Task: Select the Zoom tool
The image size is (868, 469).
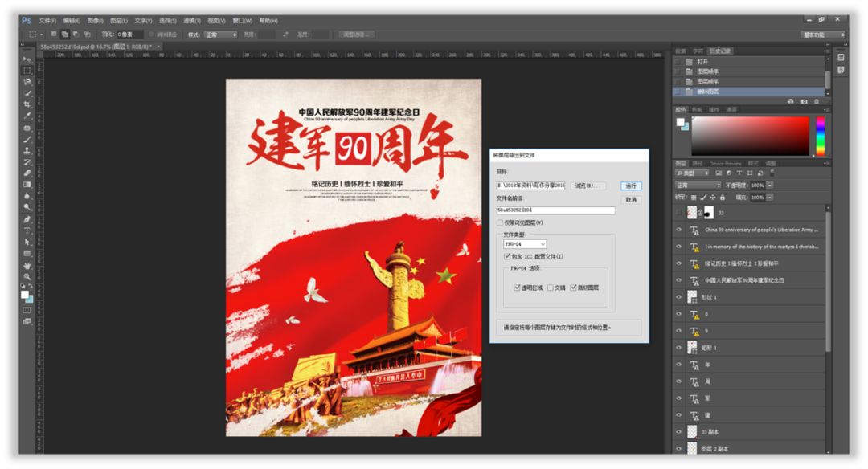Action: [27, 276]
